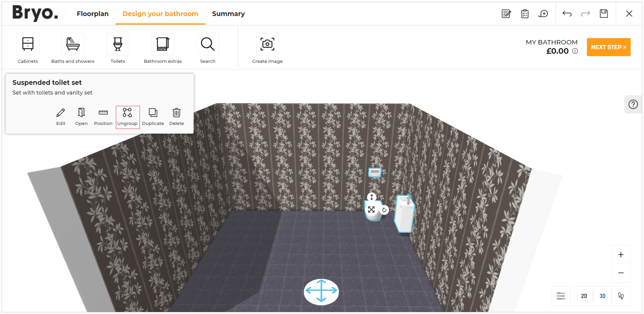Open view settings sliders panel
Image resolution: width=644 pixels, height=314 pixels.
[x=561, y=296]
